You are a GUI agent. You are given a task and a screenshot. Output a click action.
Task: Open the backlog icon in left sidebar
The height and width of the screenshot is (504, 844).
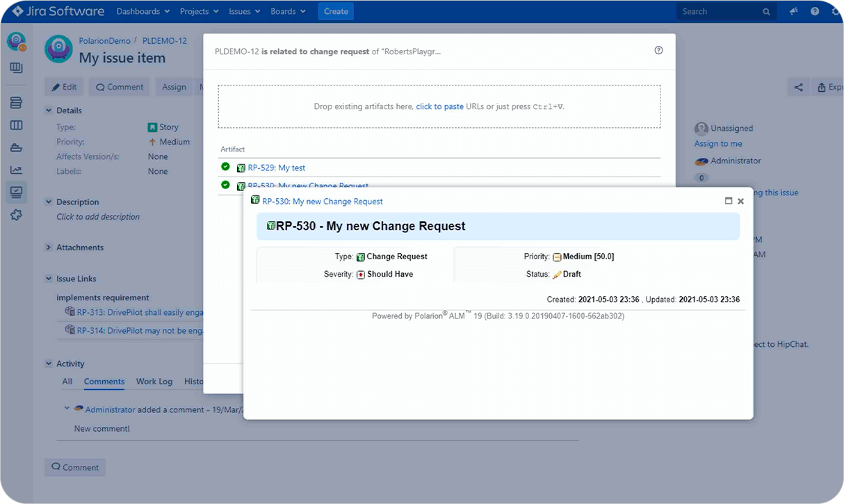16,103
